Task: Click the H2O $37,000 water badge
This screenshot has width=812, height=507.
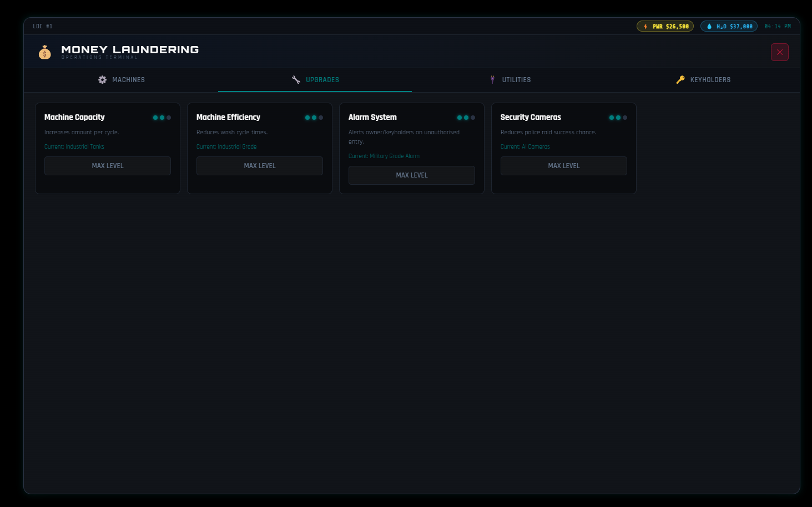Action: click(x=729, y=27)
